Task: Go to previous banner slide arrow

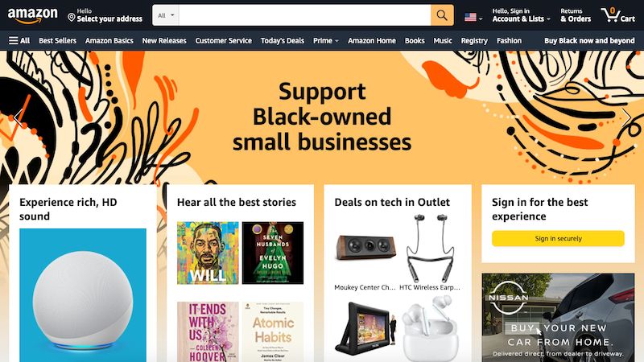Action: coord(18,117)
